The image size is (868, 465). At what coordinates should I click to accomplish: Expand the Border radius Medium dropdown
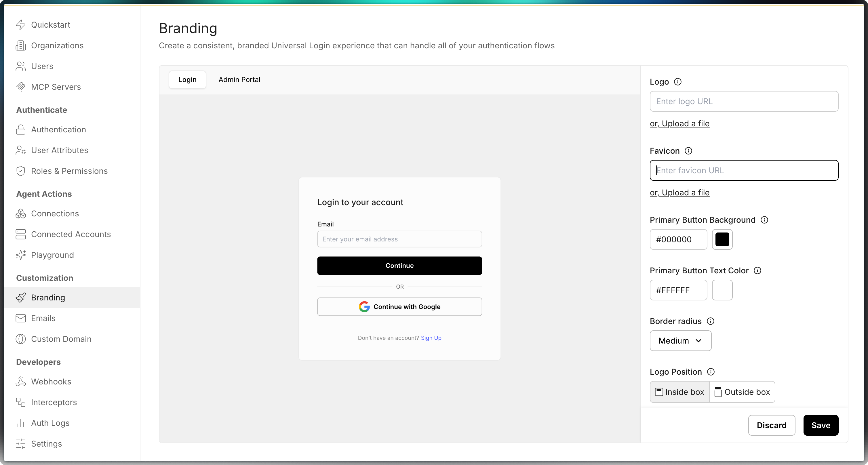[680, 341]
